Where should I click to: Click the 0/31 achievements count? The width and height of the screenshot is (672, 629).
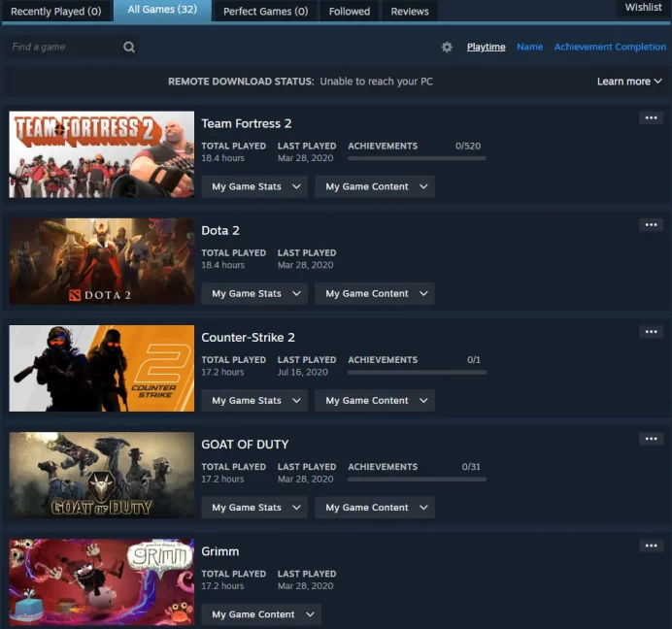tap(471, 467)
